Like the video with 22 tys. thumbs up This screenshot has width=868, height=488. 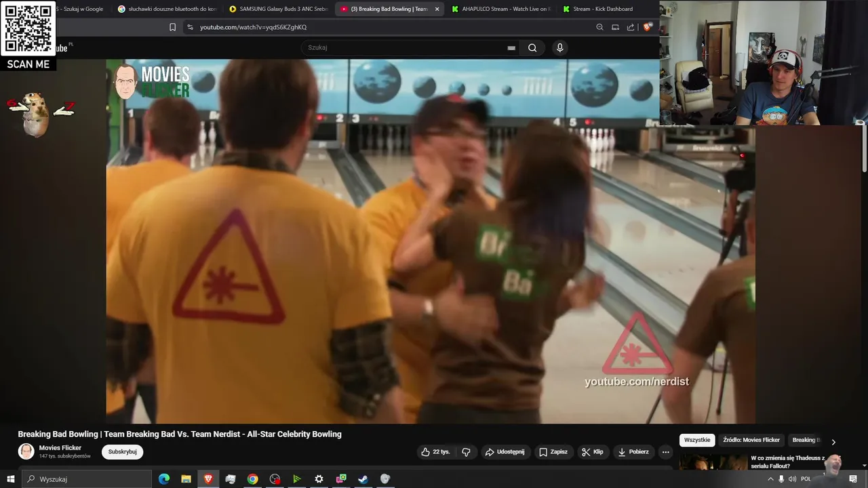tap(435, 452)
